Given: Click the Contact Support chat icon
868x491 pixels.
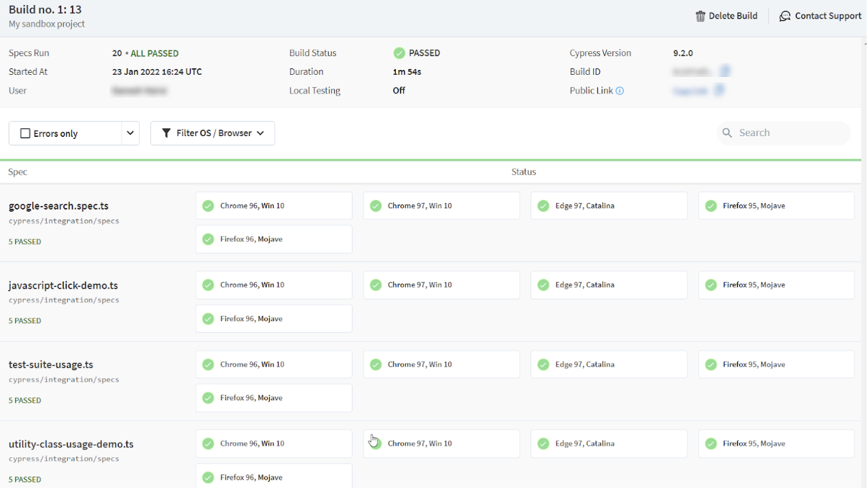Looking at the screenshot, I should (785, 16).
